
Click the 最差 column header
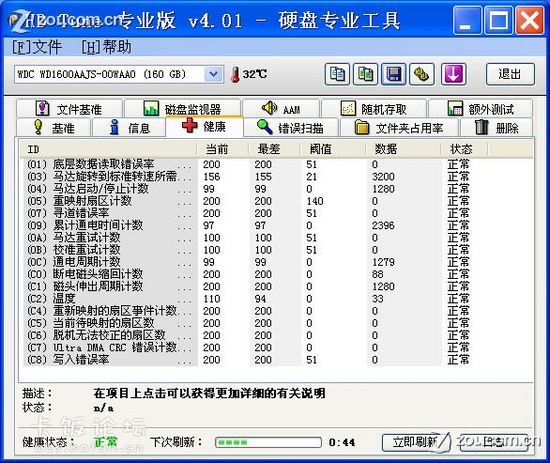(x=274, y=149)
